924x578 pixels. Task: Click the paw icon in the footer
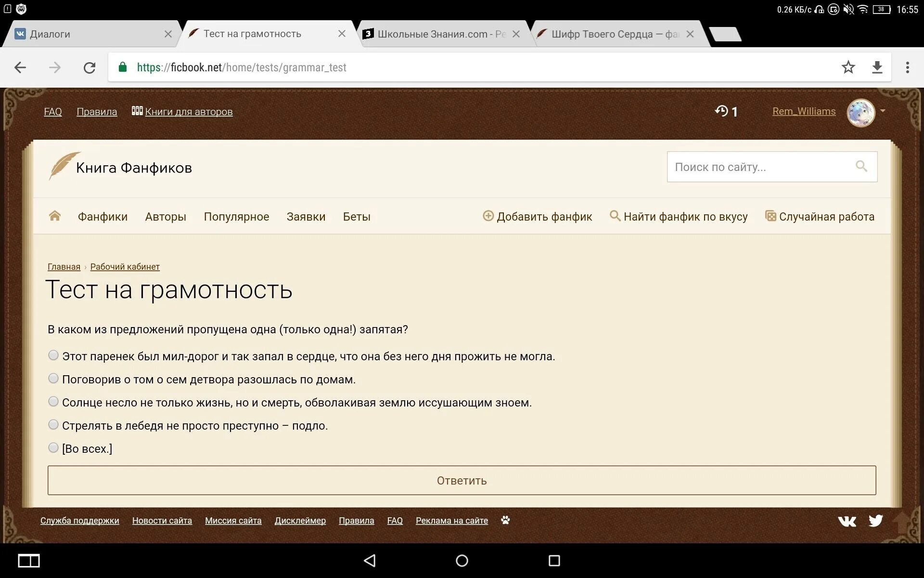[505, 521]
